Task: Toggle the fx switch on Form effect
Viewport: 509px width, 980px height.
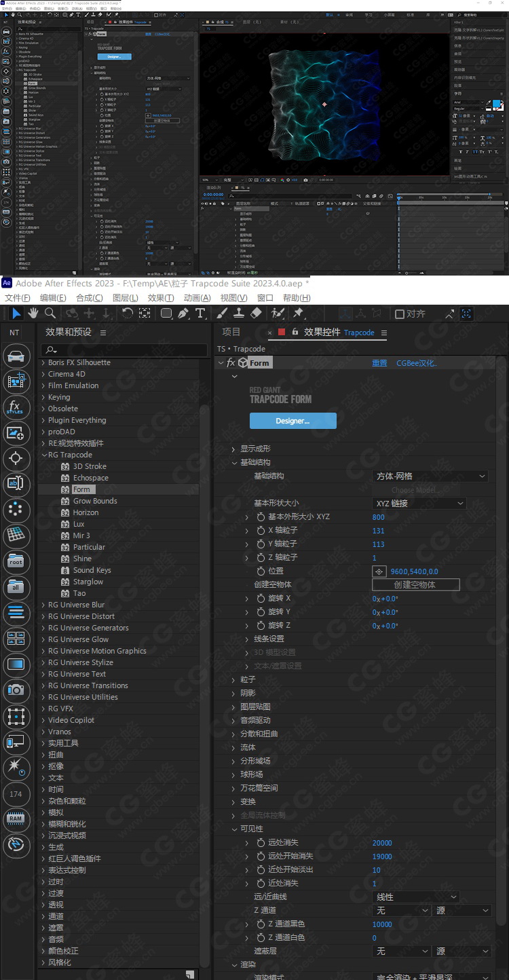Action: (231, 363)
